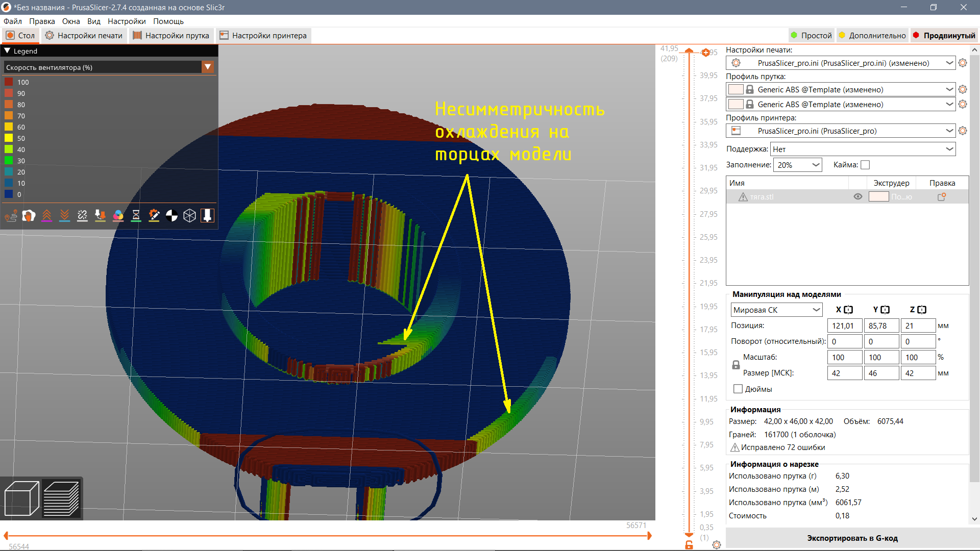Check the Дюймы (inches) checkbox

pyautogui.click(x=738, y=389)
